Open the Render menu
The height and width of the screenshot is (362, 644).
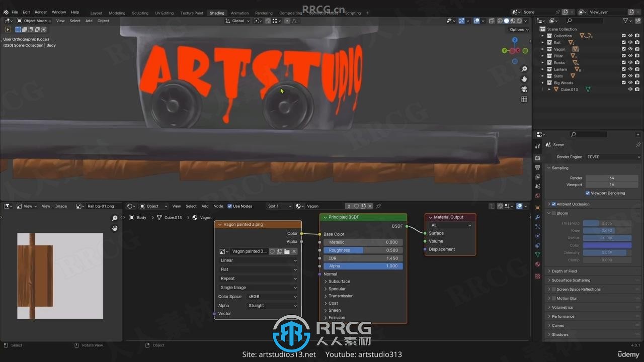coord(41,12)
